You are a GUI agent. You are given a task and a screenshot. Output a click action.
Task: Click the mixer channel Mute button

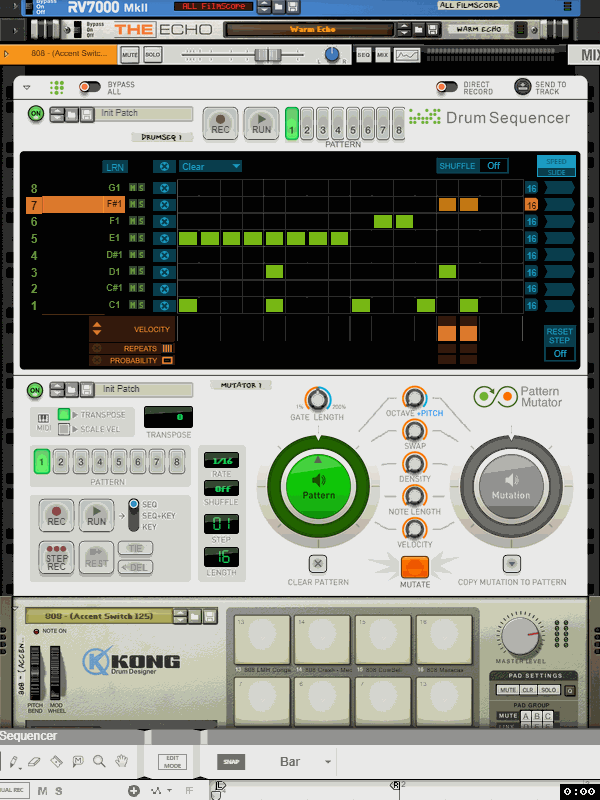[x=130, y=55]
